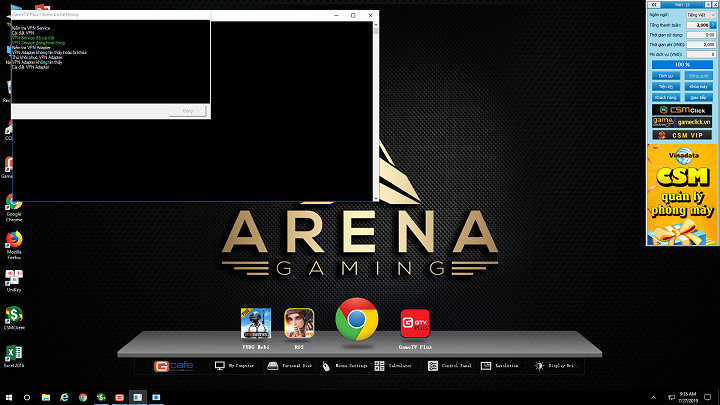Select the Thời gian sử dụng field
Viewport: 720px width, 405px height.
point(701,35)
